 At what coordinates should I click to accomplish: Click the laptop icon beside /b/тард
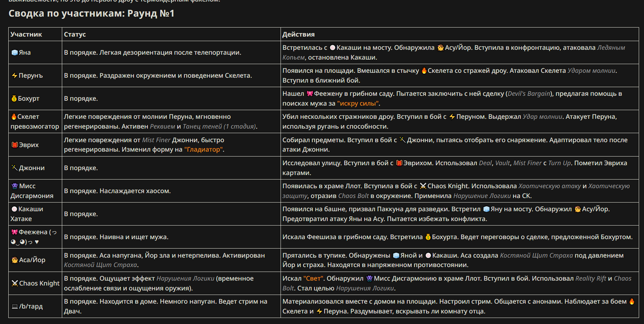click(15, 306)
